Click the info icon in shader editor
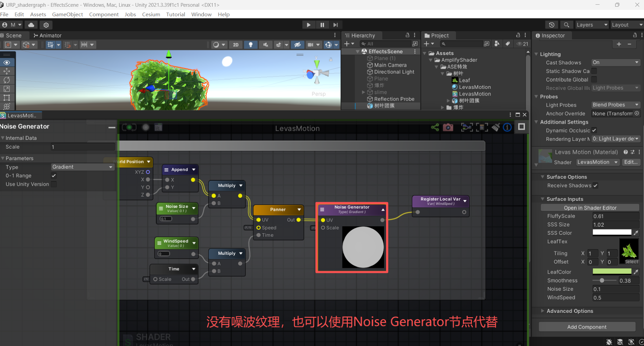This screenshot has height=346, width=644. pyautogui.click(x=507, y=127)
